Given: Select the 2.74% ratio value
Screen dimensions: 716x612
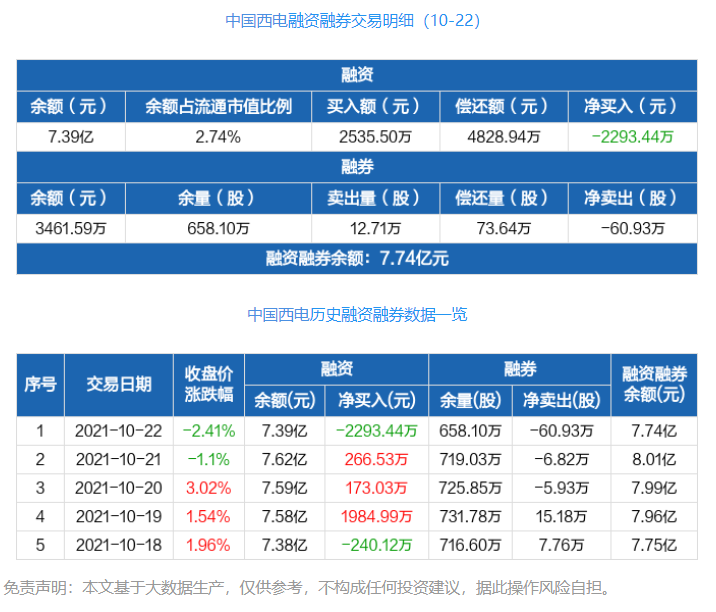Looking at the screenshot, I should (218, 137).
